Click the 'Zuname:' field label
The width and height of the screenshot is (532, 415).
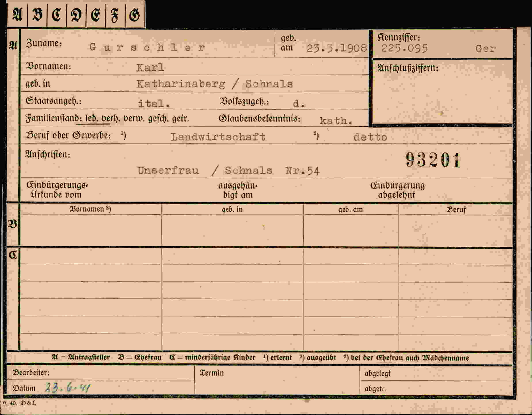[44, 43]
